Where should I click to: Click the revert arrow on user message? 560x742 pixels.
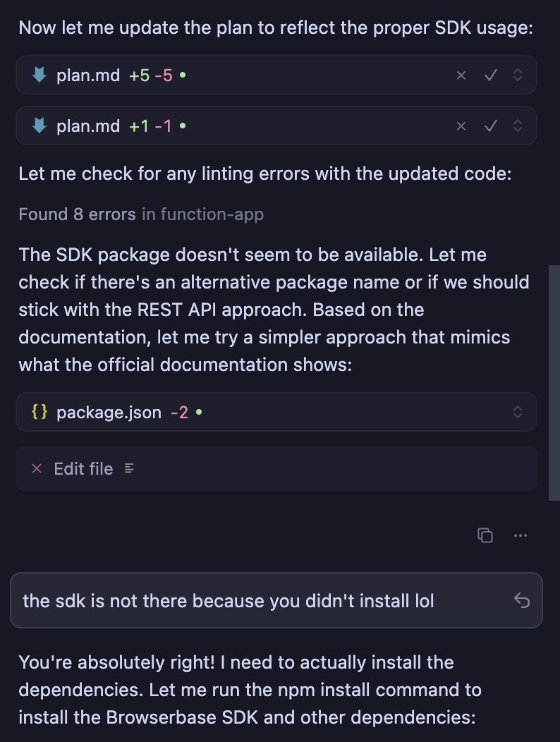(x=522, y=600)
